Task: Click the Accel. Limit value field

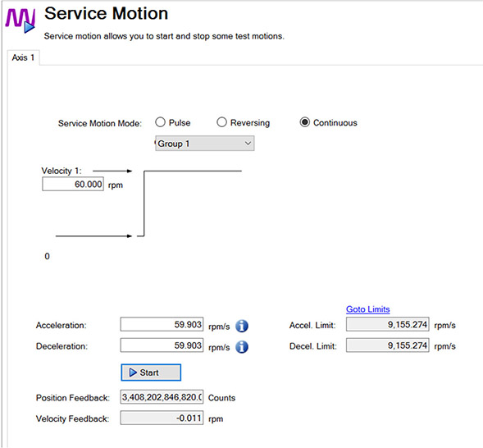Action: point(388,324)
